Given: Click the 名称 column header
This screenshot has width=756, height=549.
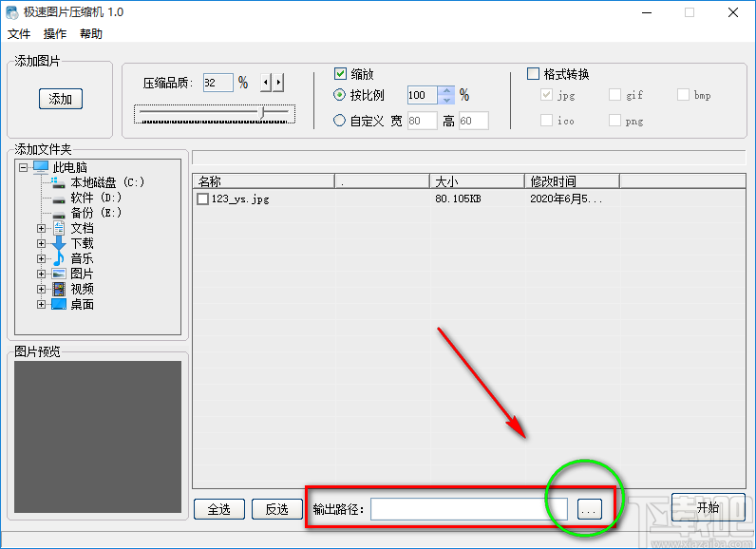Looking at the screenshot, I should tap(264, 181).
